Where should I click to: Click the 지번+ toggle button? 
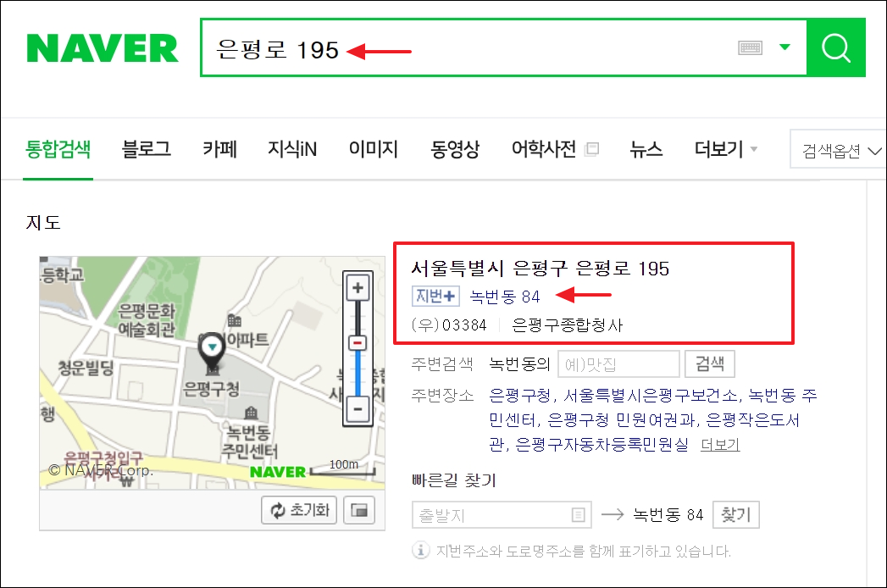tap(435, 296)
